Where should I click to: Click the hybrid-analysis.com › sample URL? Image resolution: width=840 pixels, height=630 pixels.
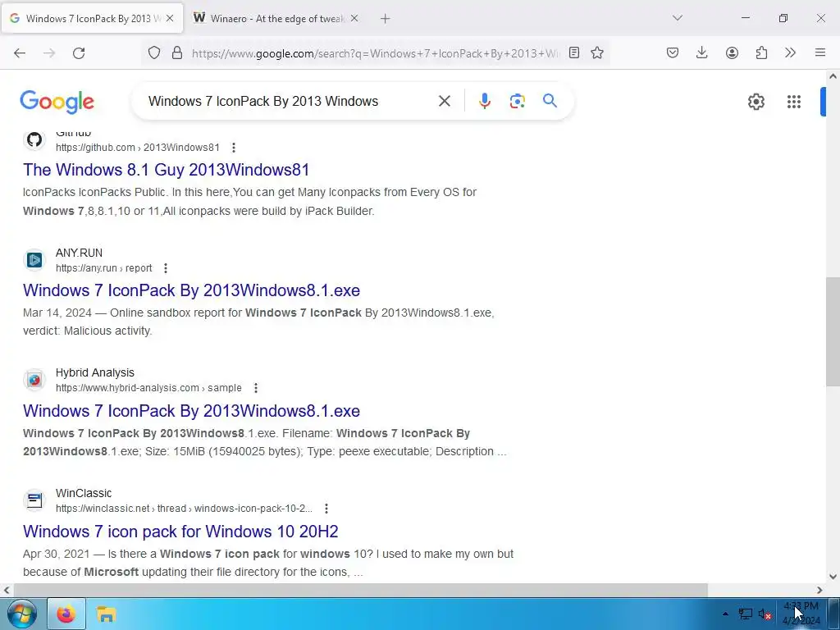(148, 388)
